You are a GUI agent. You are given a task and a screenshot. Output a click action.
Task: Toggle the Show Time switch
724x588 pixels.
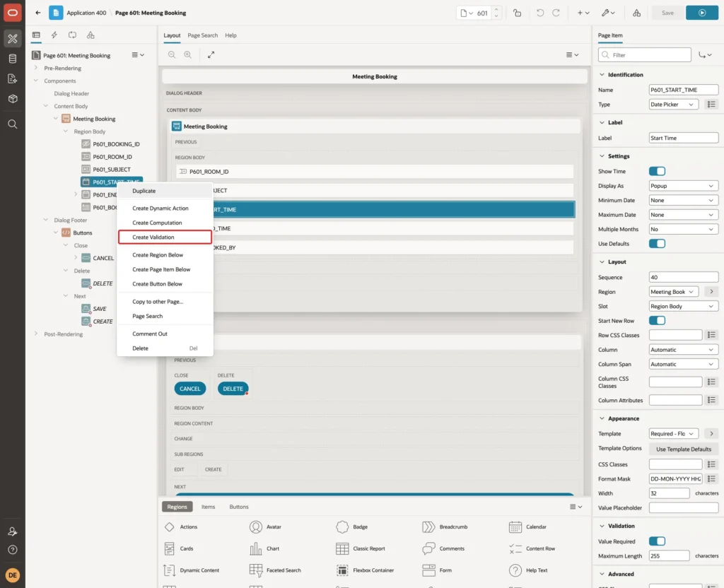click(657, 171)
